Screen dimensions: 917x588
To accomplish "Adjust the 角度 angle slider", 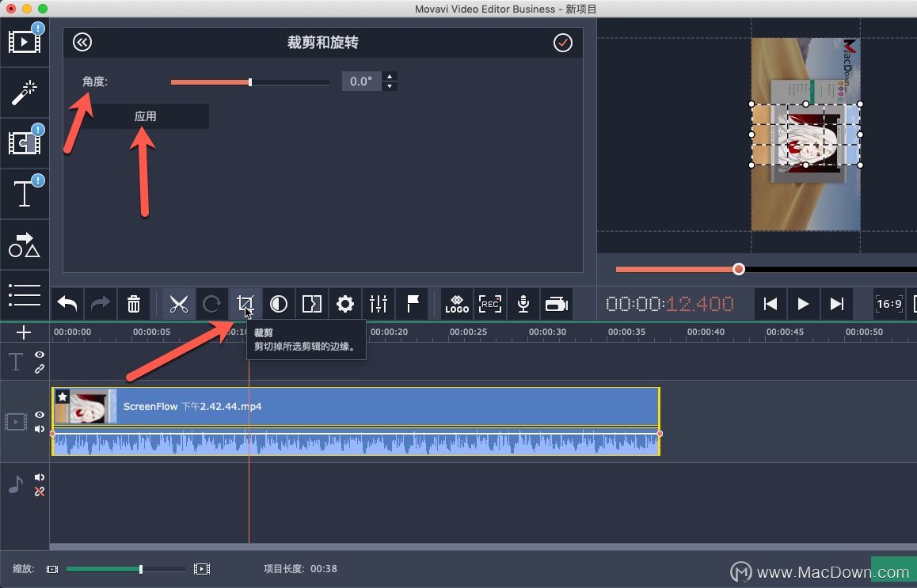I will pyautogui.click(x=250, y=82).
